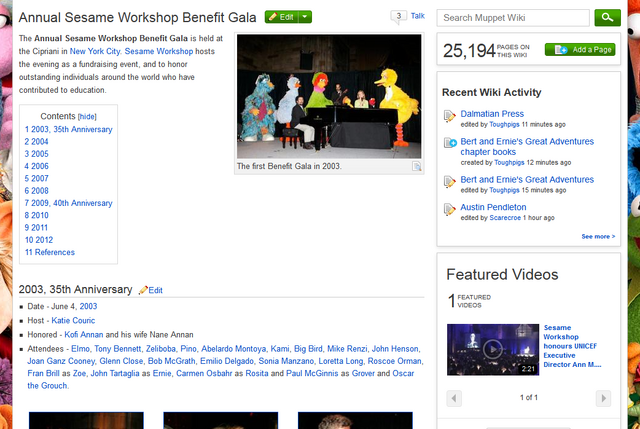Open Bert and Ernie's Great Adventures chapter books
The image size is (640, 429).
pos(527,147)
